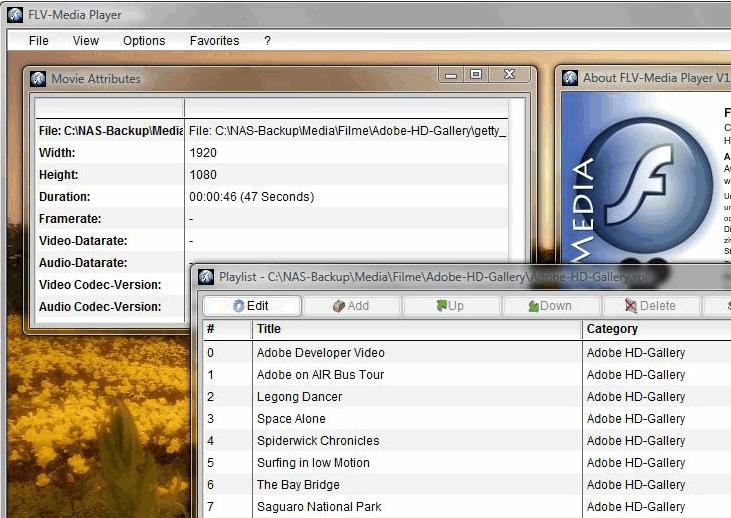Click the Delete button in Playlist toolbar

[x=651, y=306]
